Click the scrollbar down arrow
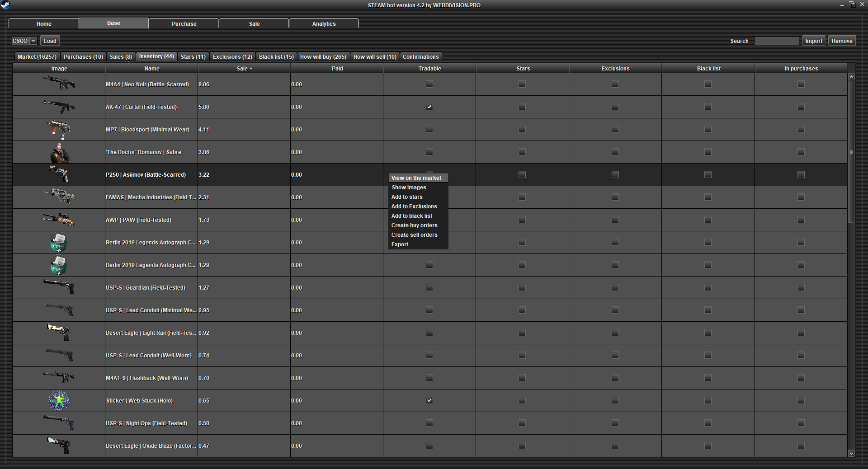Viewport: 868px width, 469px height. (x=851, y=453)
